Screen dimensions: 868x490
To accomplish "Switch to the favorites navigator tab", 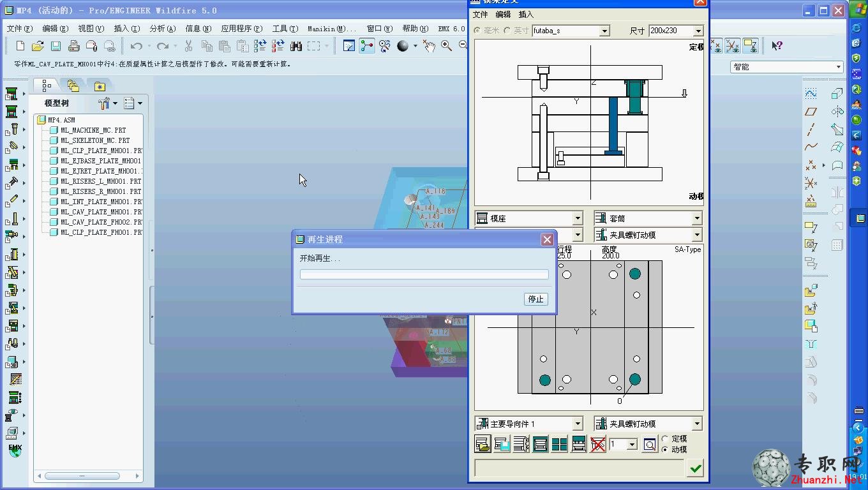I will pos(100,85).
